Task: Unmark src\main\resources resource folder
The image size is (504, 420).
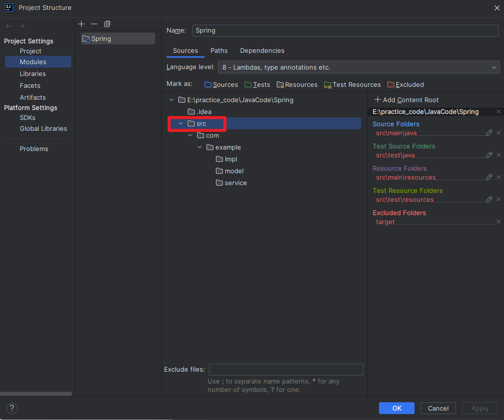Action: coord(499,177)
